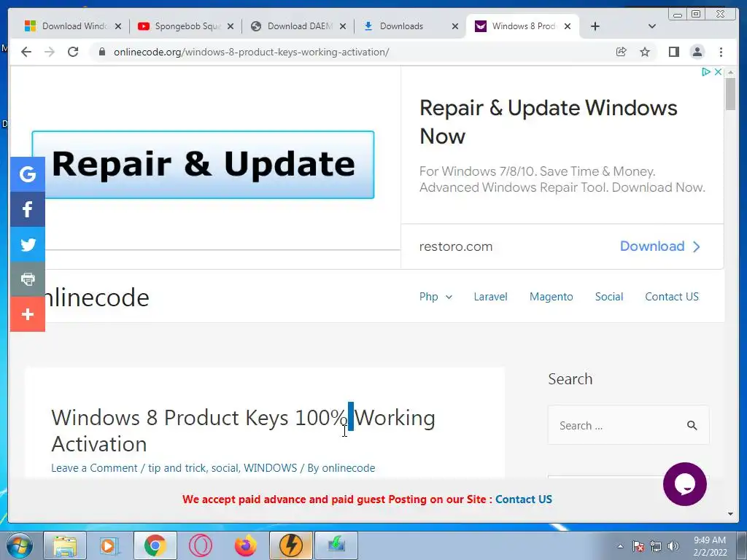The width and height of the screenshot is (747, 560).
Task: Close the Download Windows tab
Action: pos(118,26)
